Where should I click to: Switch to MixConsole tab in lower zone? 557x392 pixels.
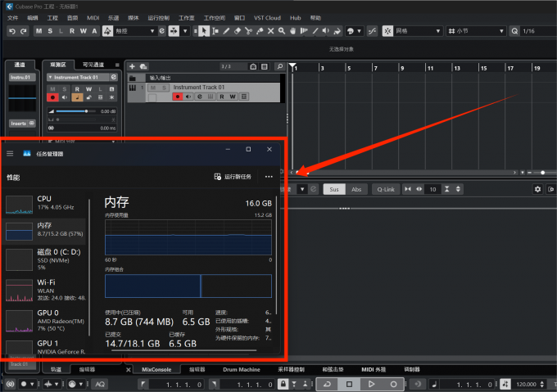click(x=156, y=369)
